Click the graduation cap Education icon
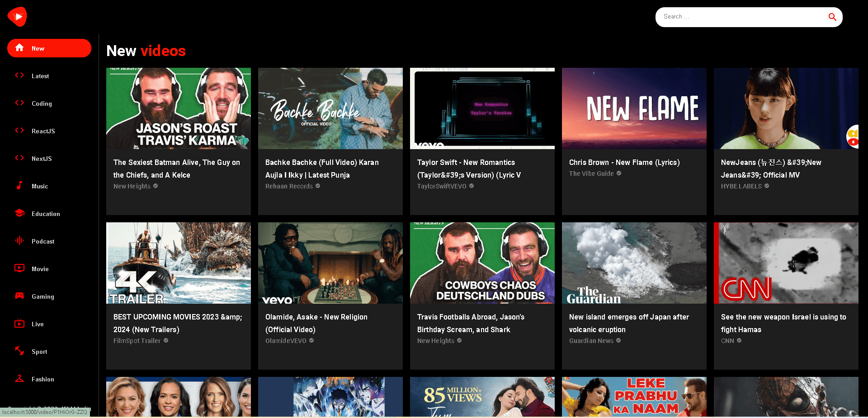The image size is (868, 418). point(19,213)
